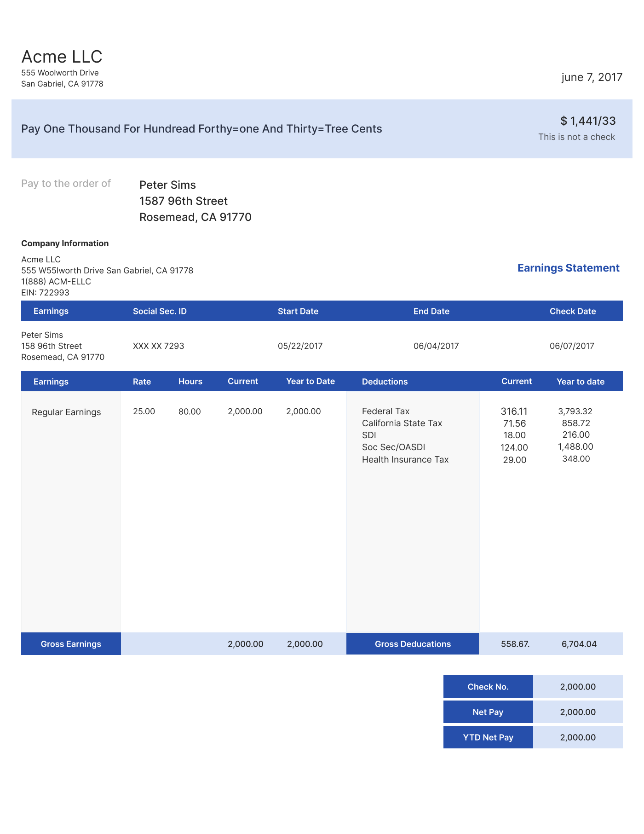Image resolution: width=644 pixels, height=834 pixels.
Task: Select the Start Date value 05/22/2017
Action: [x=300, y=346]
